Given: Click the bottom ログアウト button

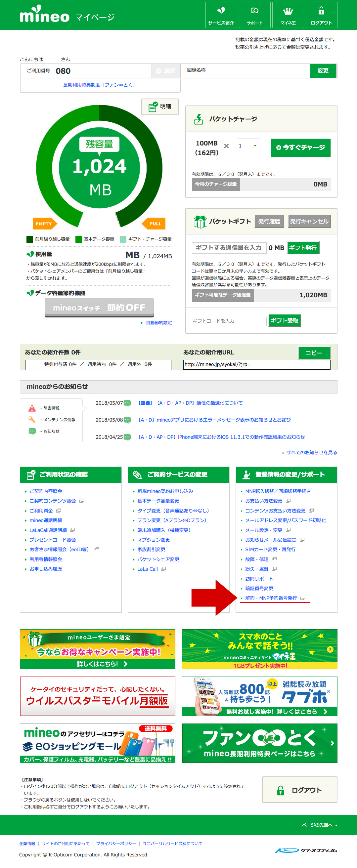Looking at the screenshot, I should click(x=300, y=790).
